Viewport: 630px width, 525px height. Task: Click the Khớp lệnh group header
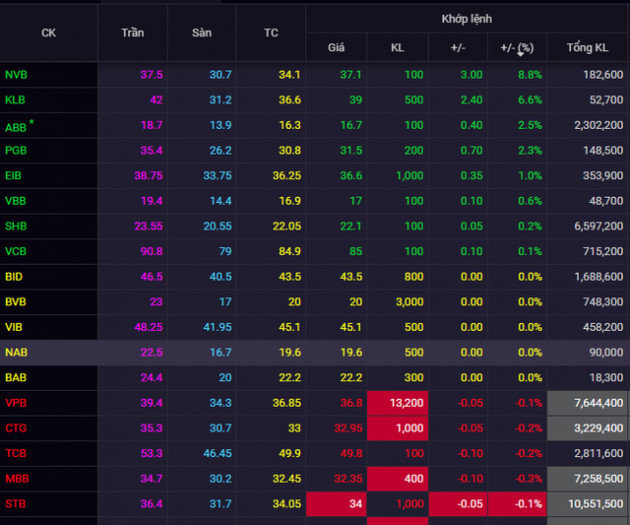pyautogui.click(x=466, y=18)
